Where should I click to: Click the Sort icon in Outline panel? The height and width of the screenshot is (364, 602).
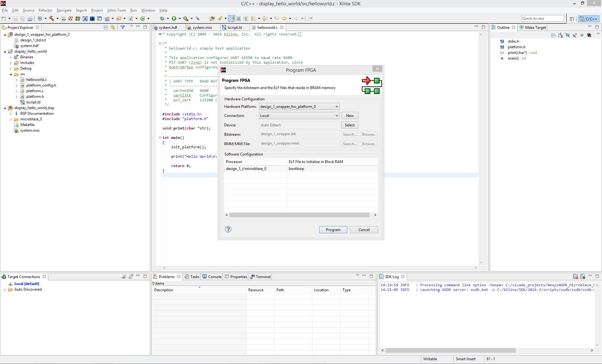[560, 35]
